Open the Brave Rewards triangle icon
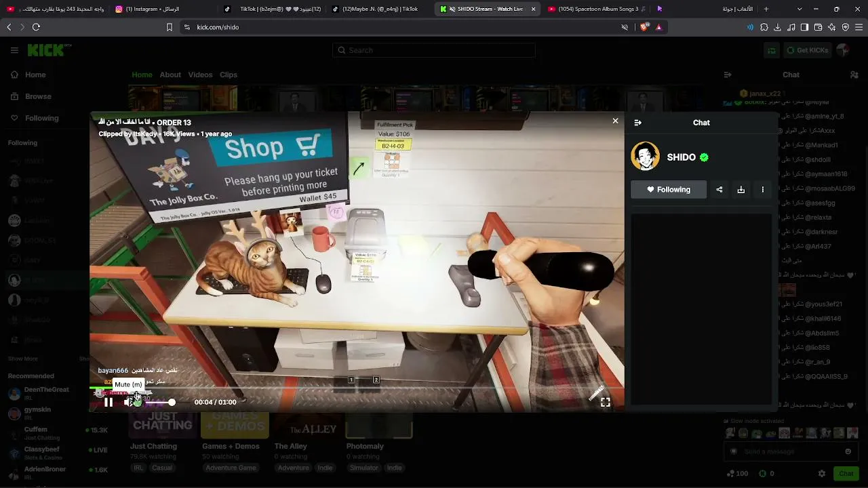This screenshot has width=868, height=488. pyautogui.click(x=658, y=27)
